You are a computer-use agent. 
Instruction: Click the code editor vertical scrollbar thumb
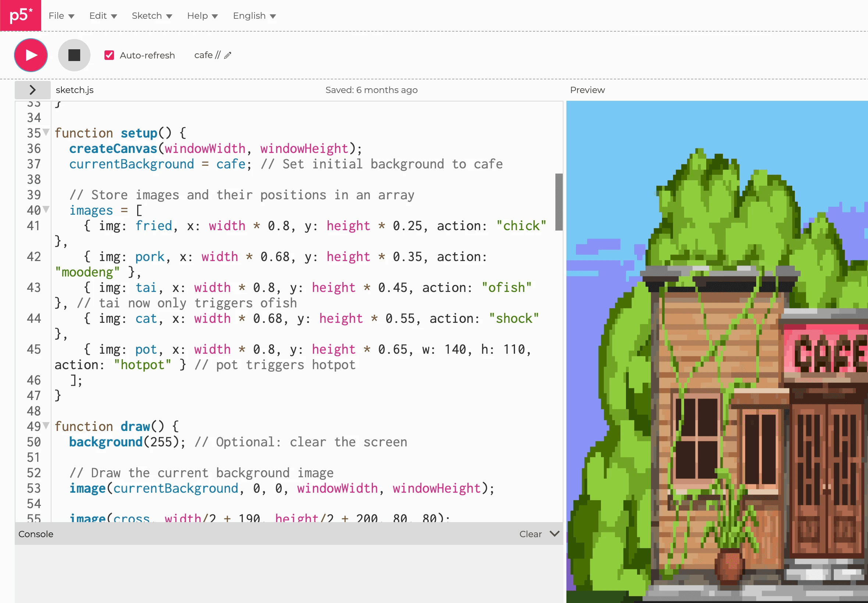click(x=559, y=202)
